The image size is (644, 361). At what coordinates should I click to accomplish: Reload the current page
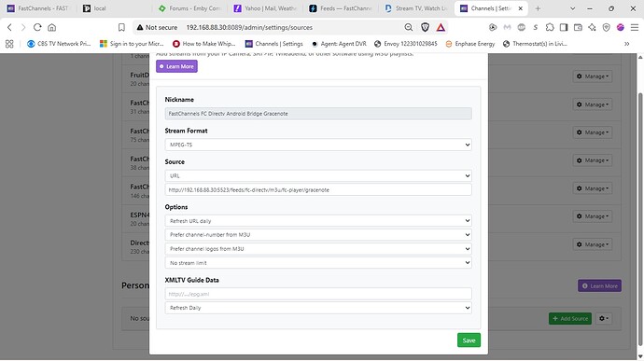tap(37, 27)
